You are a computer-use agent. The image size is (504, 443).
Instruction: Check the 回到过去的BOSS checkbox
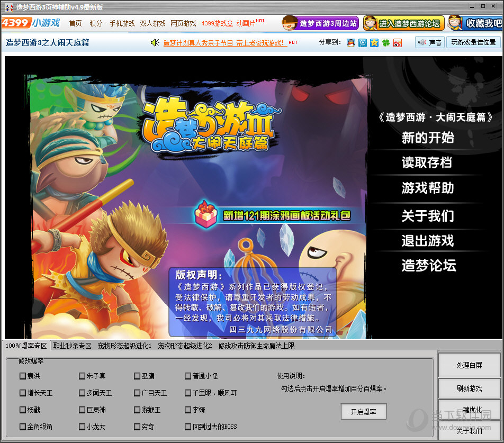click(188, 427)
